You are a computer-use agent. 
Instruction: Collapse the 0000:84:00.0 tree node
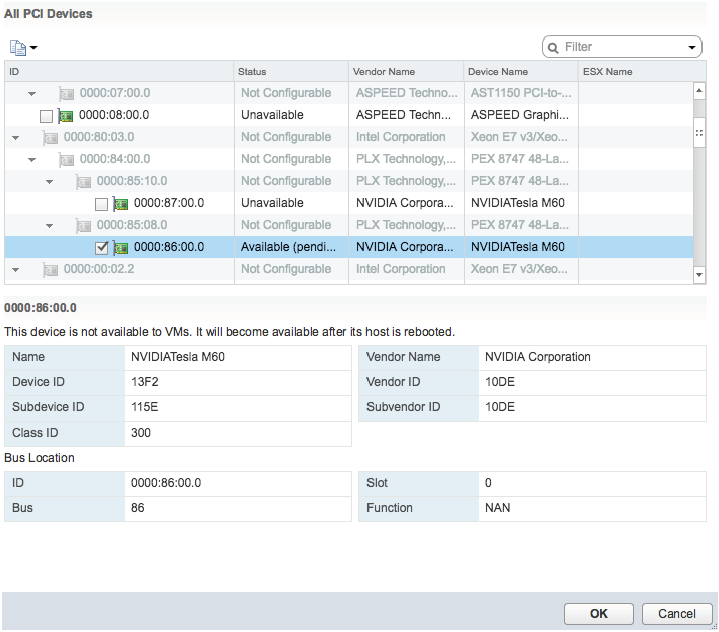[32, 160]
